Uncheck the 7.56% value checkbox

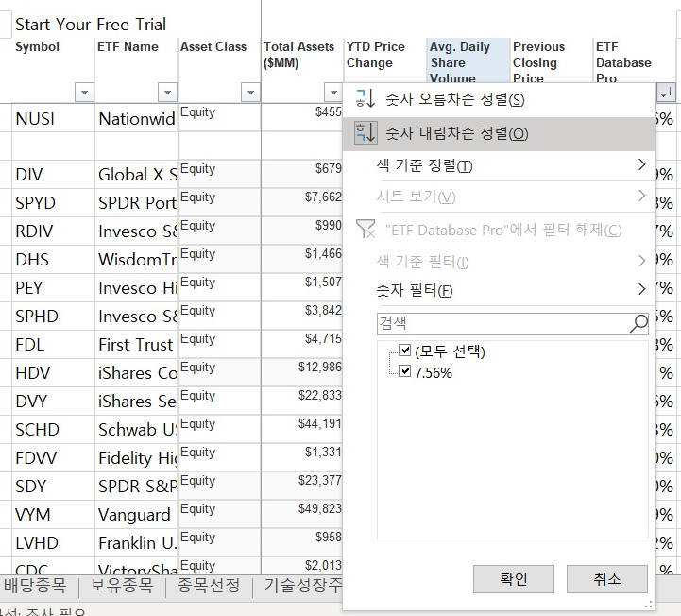click(404, 371)
